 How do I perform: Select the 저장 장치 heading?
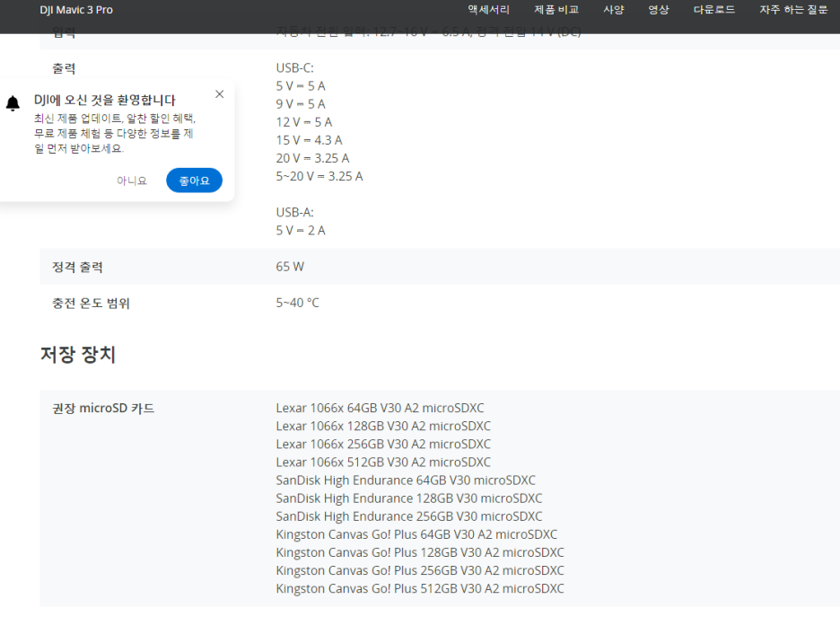(78, 355)
